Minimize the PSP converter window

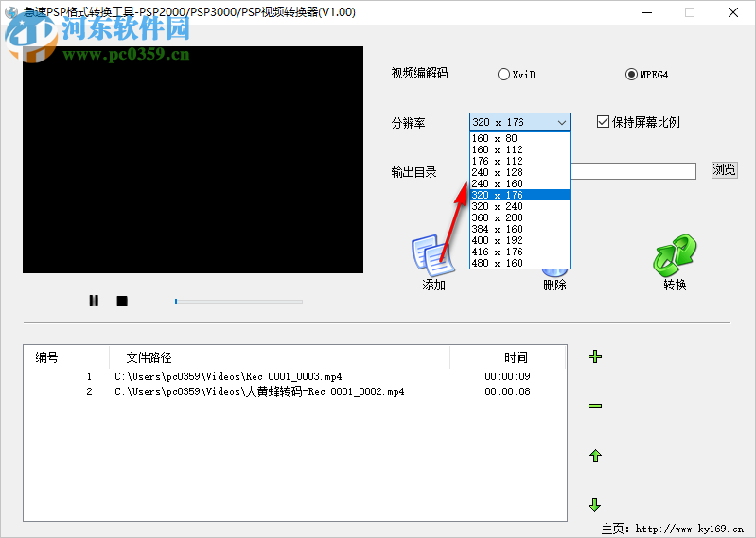[647, 12]
